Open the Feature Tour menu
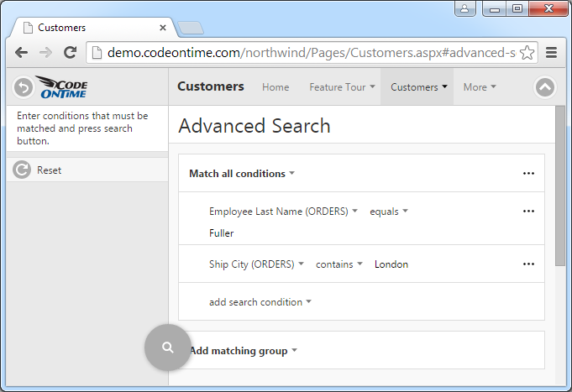Image resolution: width=572 pixels, height=392 pixels. (342, 87)
